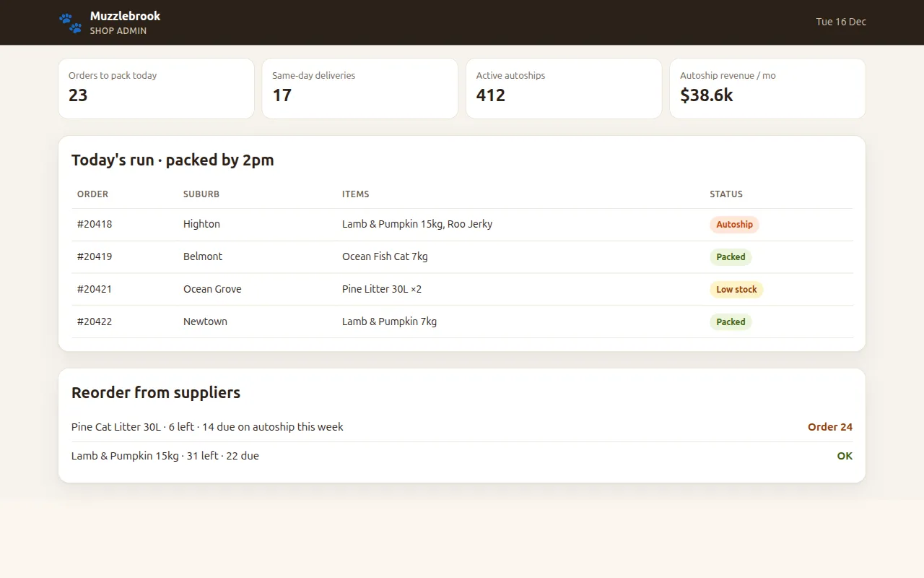Click the OK status for Lamb & Pumpkin

point(845,456)
